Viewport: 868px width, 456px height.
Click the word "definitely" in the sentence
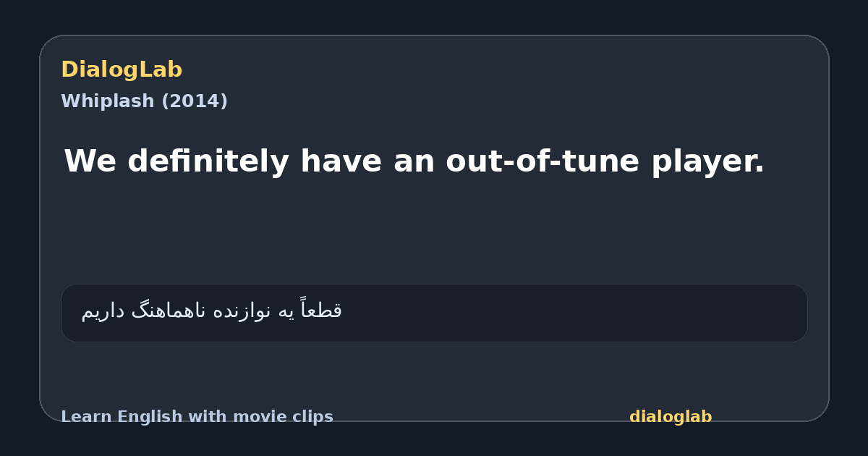coord(211,161)
